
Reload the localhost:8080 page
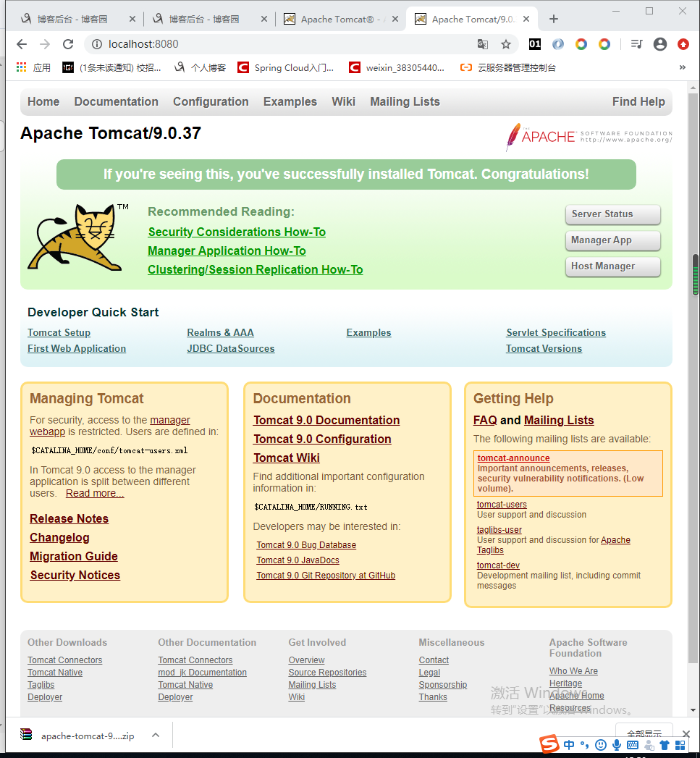tap(68, 44)
